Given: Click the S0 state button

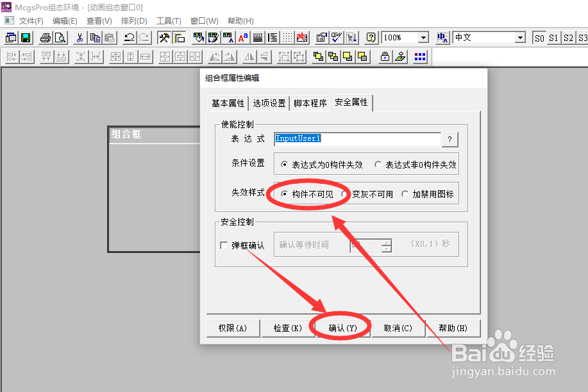Looking at the screenshot, I should (x=539, y=38).
